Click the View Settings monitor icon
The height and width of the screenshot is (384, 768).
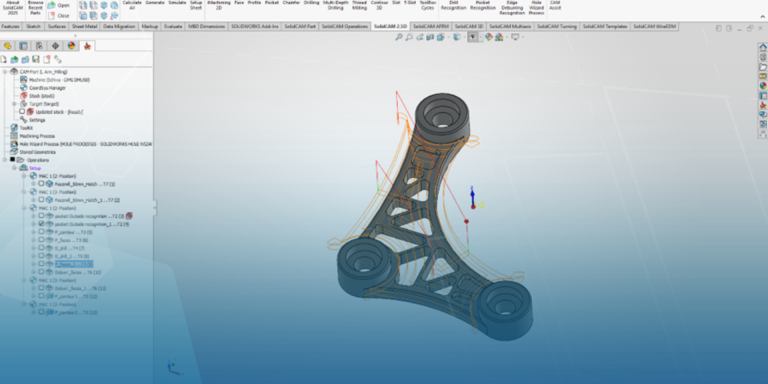click(x=515, y=37)
